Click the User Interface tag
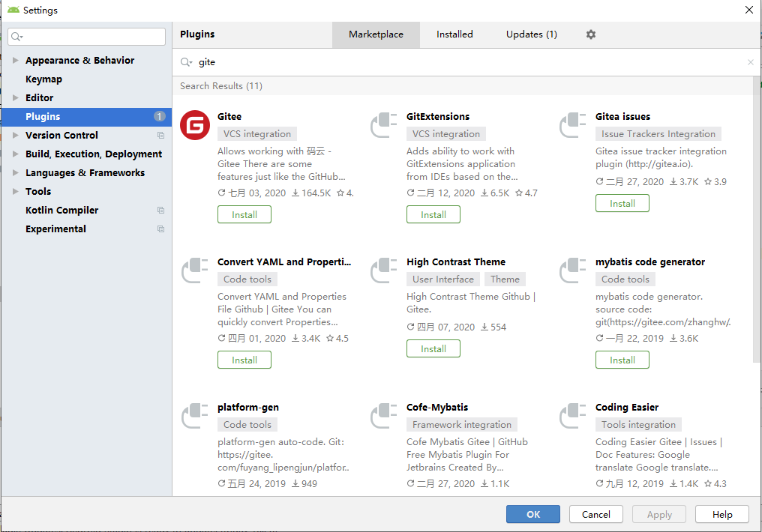762x532 pixels. [443, 279]
